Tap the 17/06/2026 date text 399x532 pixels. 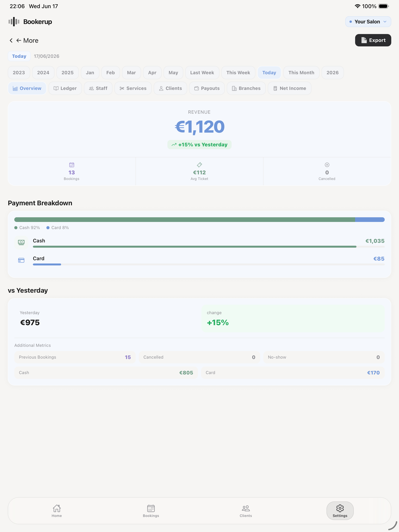[x=46, y=56]
